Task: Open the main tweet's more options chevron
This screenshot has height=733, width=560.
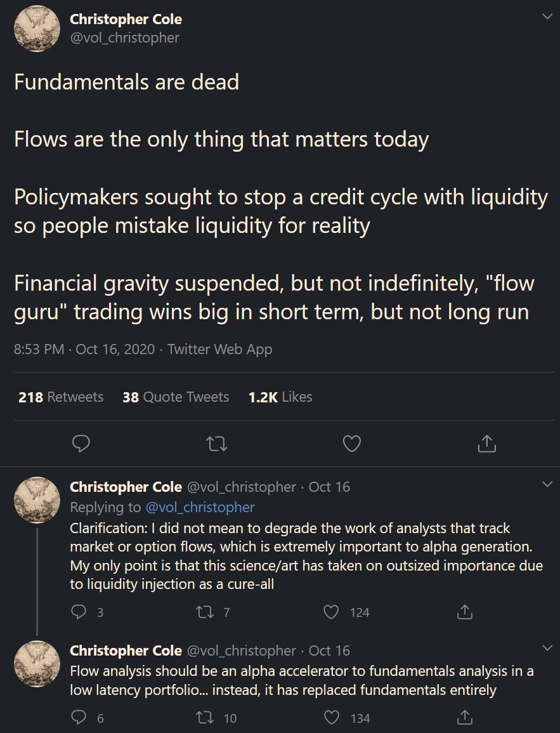Action: (546, 17)
